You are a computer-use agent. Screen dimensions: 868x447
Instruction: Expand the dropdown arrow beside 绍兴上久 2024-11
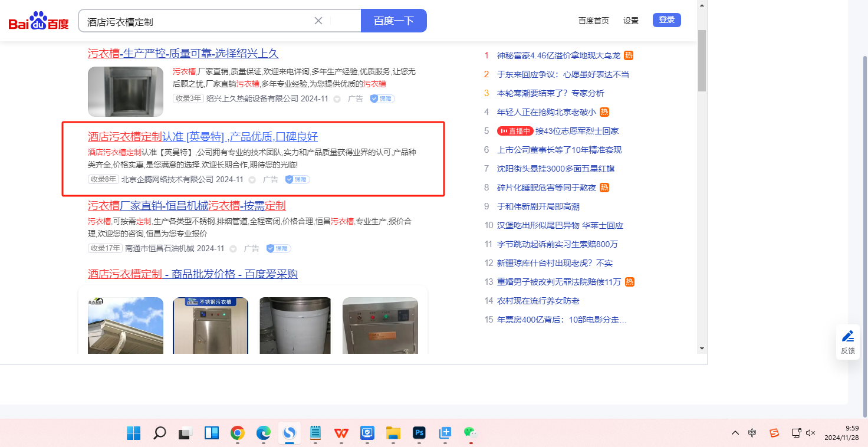click(x=337, y=99)
